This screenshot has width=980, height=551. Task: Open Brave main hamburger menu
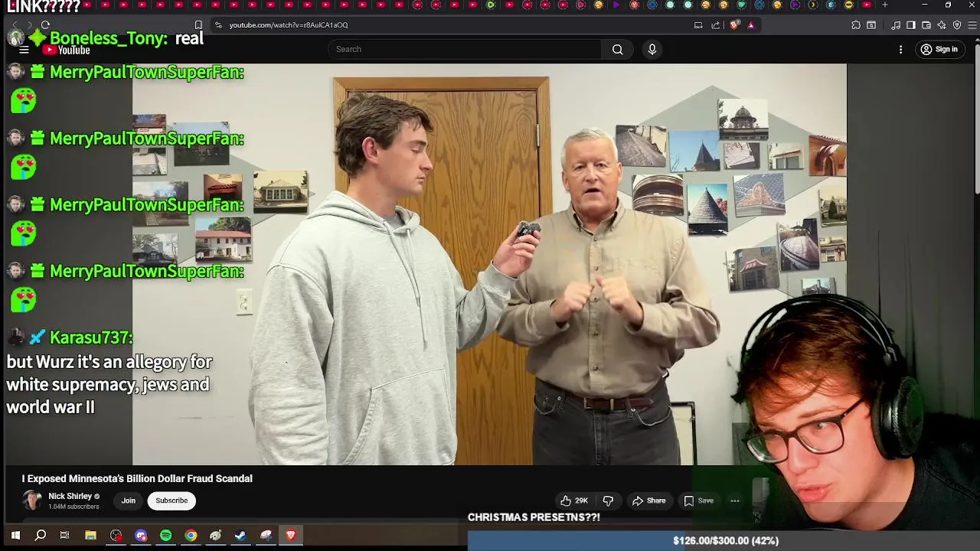pos(972,25)
